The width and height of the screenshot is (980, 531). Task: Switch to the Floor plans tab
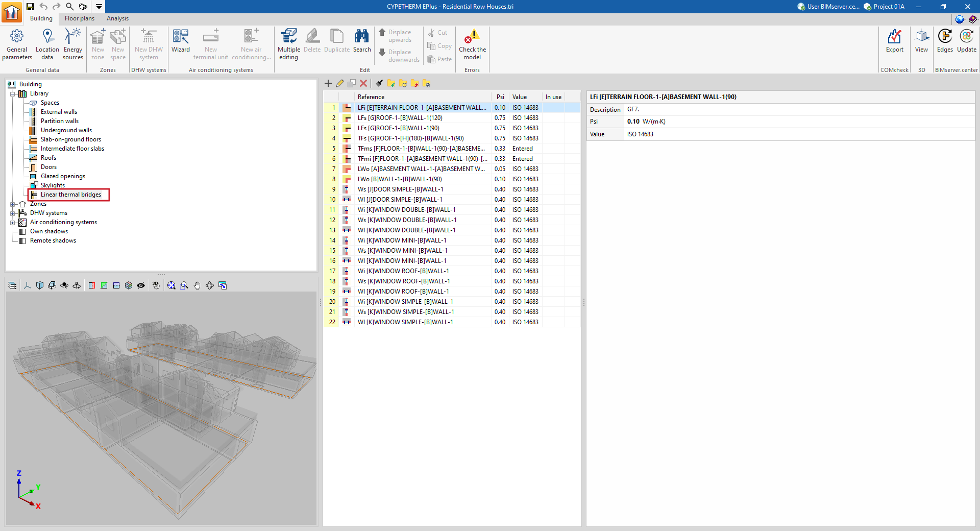click(x=80, y=18)
